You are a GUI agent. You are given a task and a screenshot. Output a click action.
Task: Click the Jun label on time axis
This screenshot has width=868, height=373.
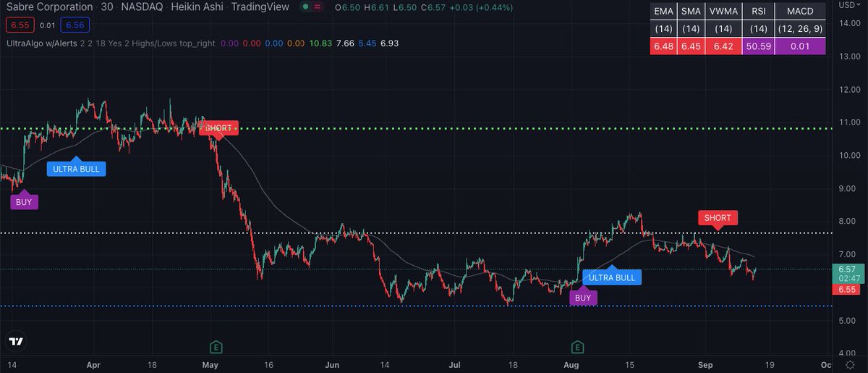coord(333,366)
